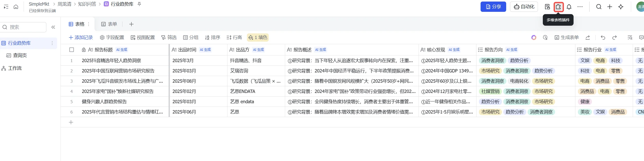Click 出品时间 column header

198,50
